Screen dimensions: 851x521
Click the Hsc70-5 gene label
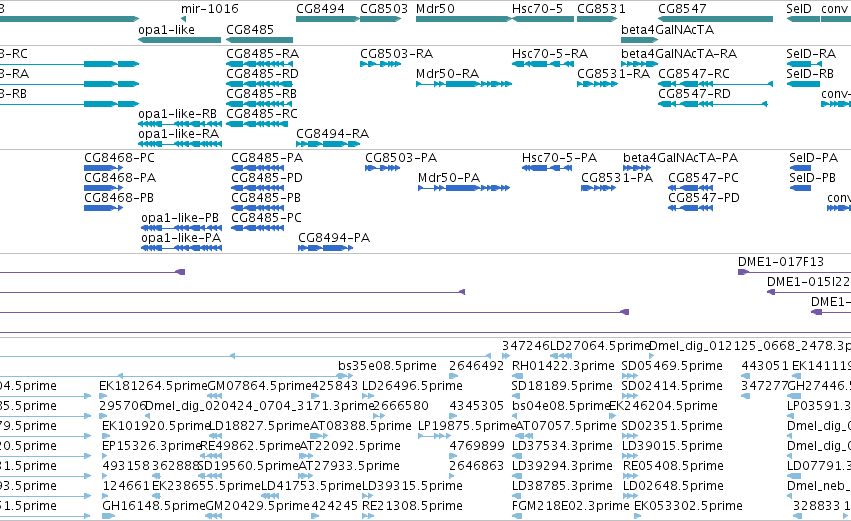tap(537, 9)
